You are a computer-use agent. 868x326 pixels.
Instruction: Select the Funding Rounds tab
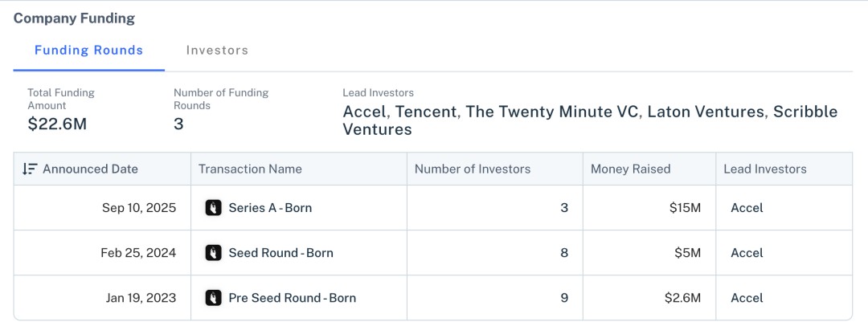(x=88, y=51)
